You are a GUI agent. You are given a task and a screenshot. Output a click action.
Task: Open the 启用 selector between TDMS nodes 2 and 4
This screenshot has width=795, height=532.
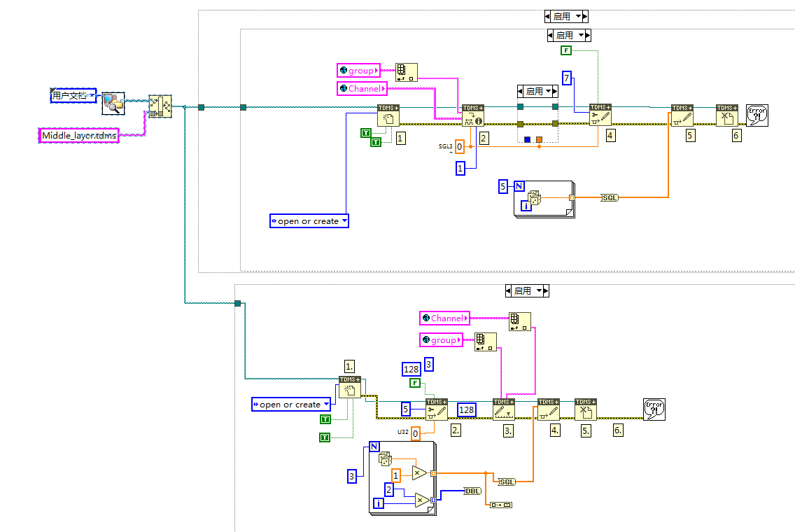coord(538,91)
